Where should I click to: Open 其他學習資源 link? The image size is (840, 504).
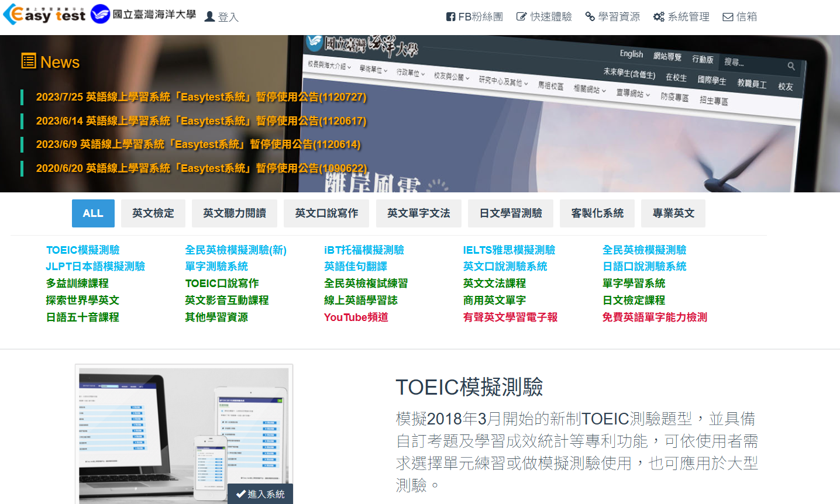pos(216,317)
